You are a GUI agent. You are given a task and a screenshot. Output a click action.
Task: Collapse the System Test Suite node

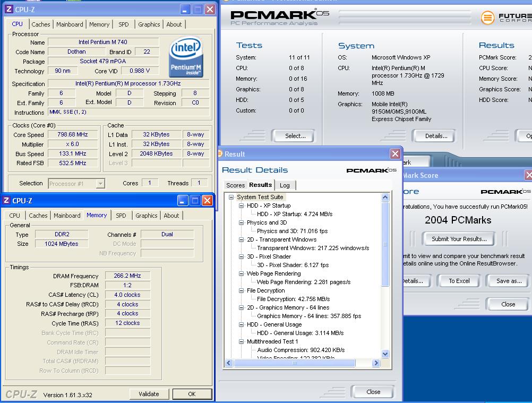coord(231,197)
